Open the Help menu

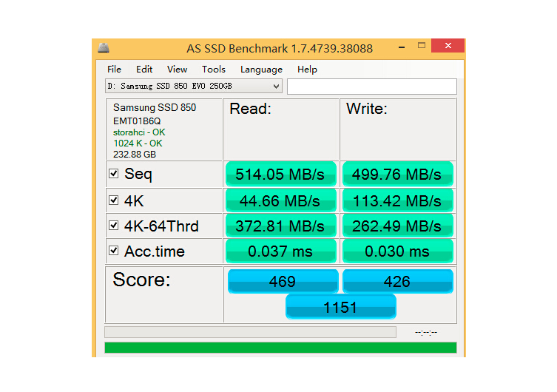(307, 69)
